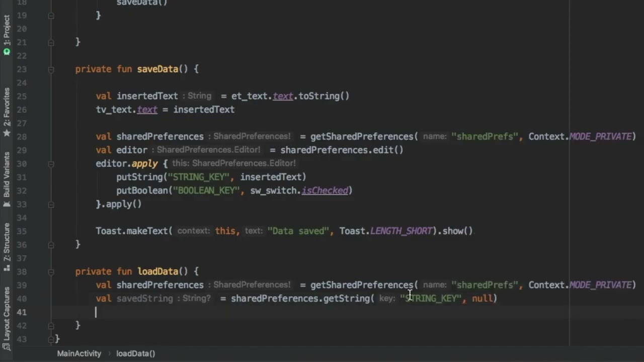
Task: Click the loadData function name on line 38
Action: [x=157, y=271]
